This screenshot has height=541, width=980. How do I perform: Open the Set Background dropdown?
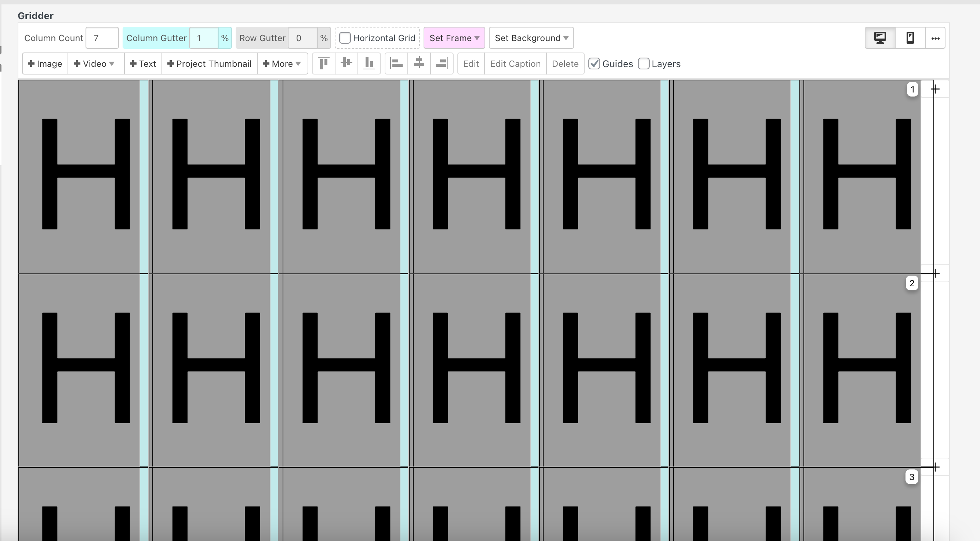click(531, 38)
